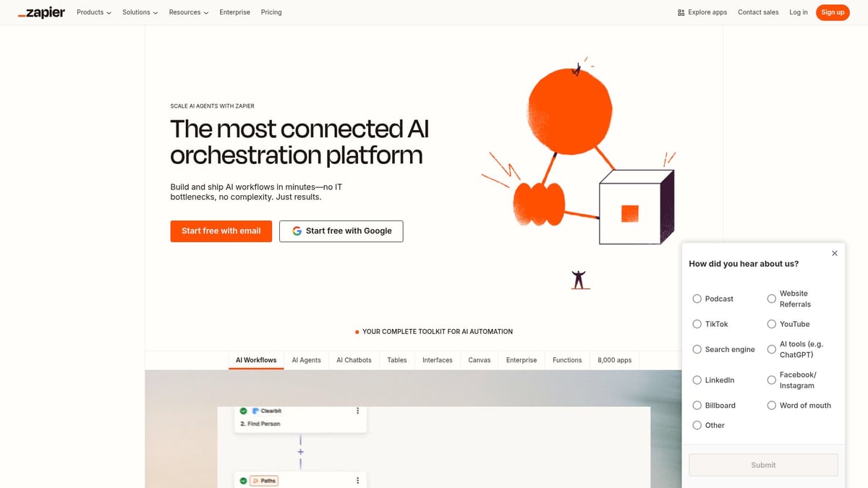Select the Podcast radio option
Screen dimensions: 868x488
click(x=697, y=299)
